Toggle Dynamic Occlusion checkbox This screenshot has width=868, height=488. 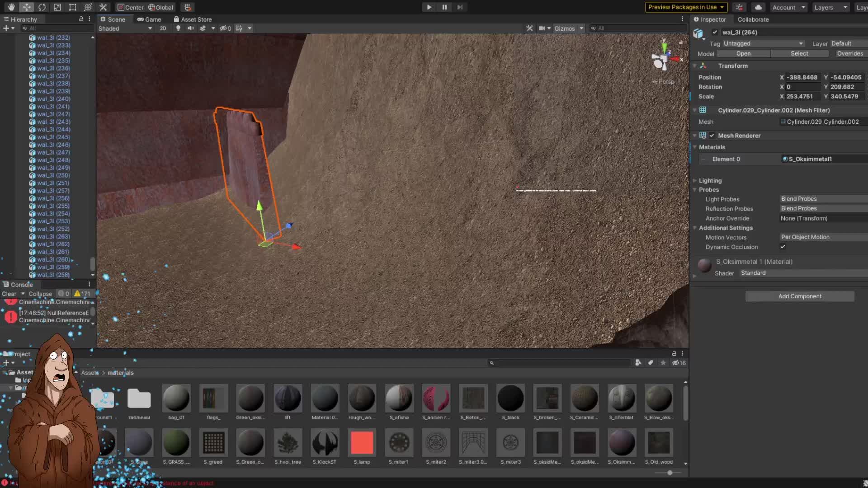tap(783, 247)
